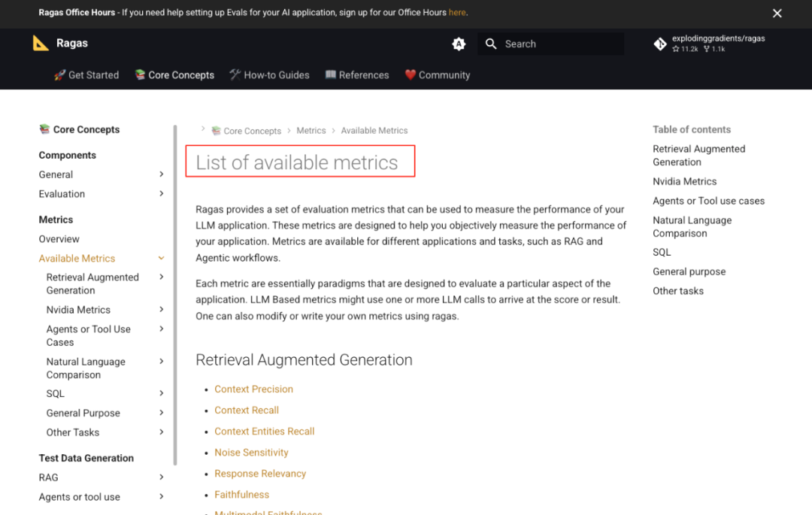Click the search magnifier icon
The height and width of the screenshot is (515, 812).
491,44
